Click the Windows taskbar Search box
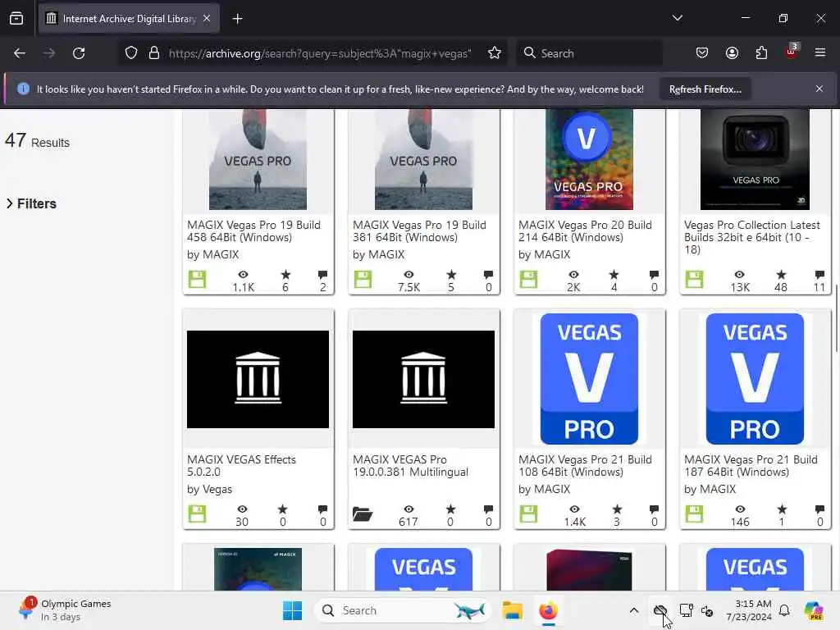Screen dimensions: 840x630 [x=403, y=610]
